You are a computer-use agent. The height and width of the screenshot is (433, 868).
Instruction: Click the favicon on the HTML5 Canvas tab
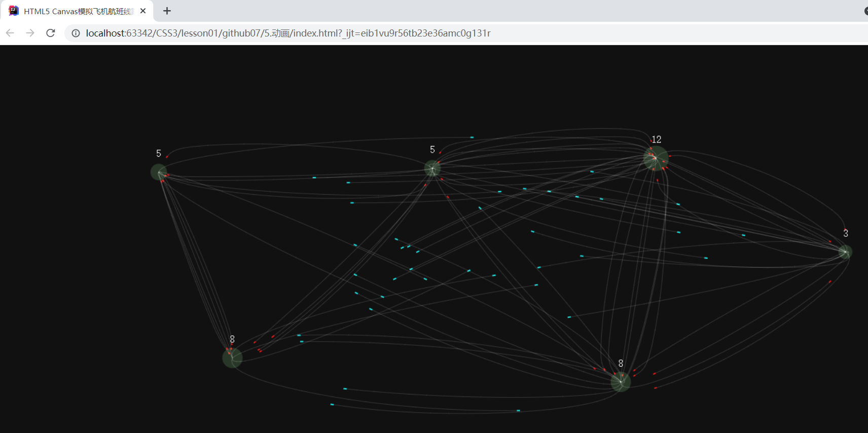coord(14,11)
